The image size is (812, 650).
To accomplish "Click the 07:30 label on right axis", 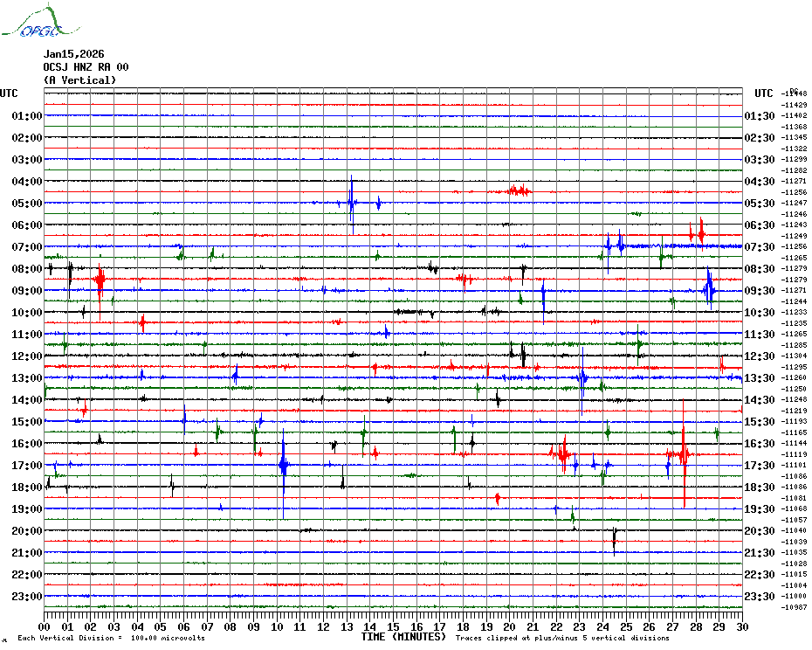I will pyautogui.click(x=758, y=247).
